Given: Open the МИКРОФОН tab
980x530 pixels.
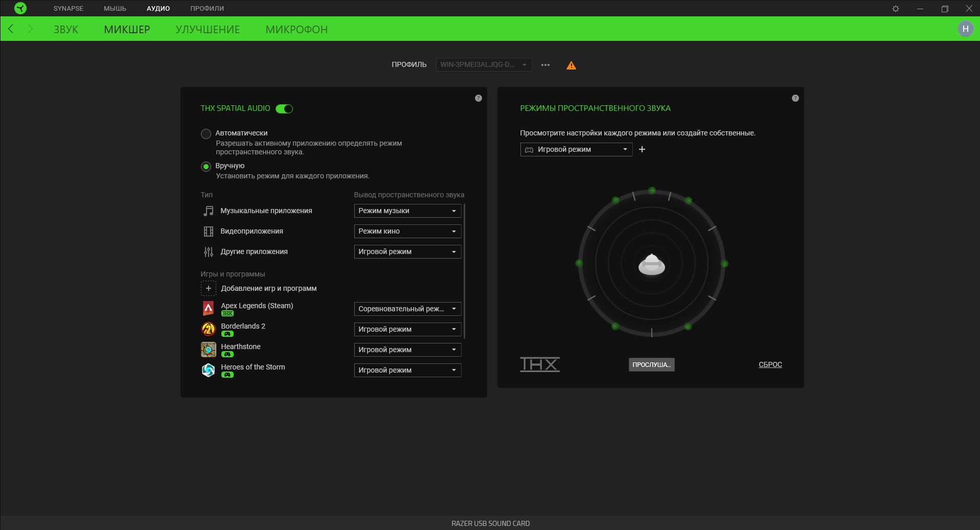Looking at the screenshot, I should point(297,30).
